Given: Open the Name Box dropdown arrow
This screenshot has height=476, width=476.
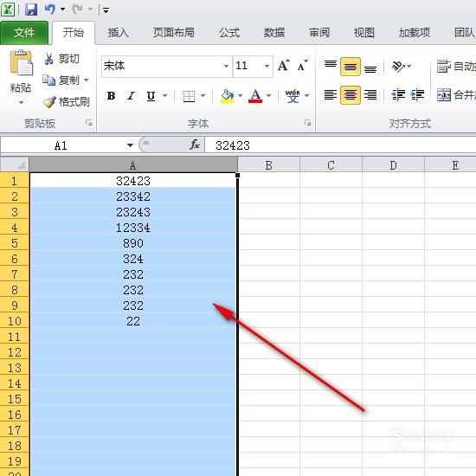Looking at the screenshot, I should click(x=130, y=145).
